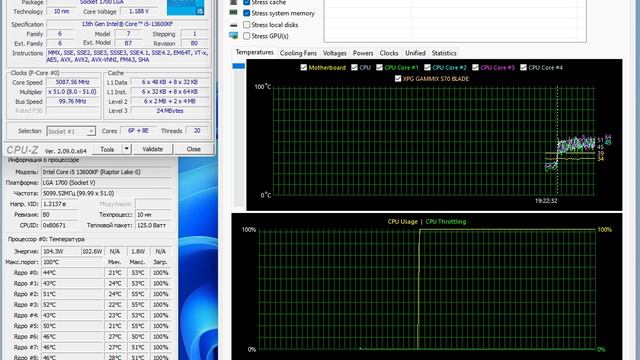Open the Powers tab
This screenshot has width=640, height=360.
[x=363, y=53]
